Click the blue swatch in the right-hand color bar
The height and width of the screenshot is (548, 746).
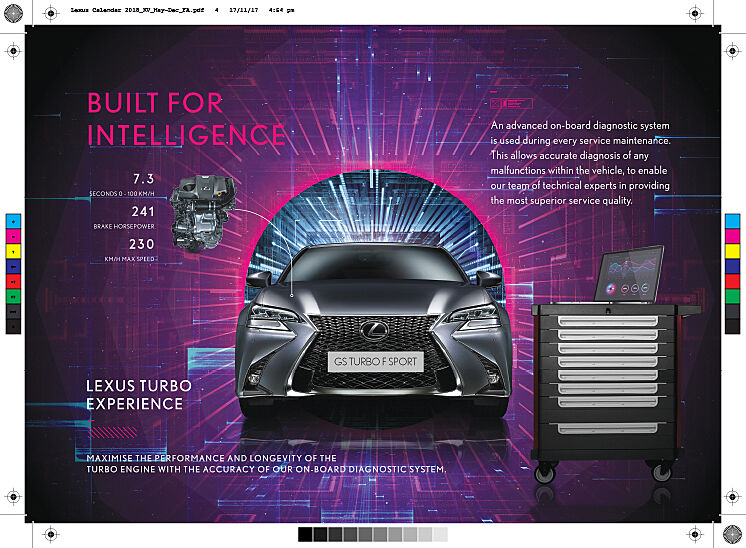pyautogui.click(x=732, y=266)
